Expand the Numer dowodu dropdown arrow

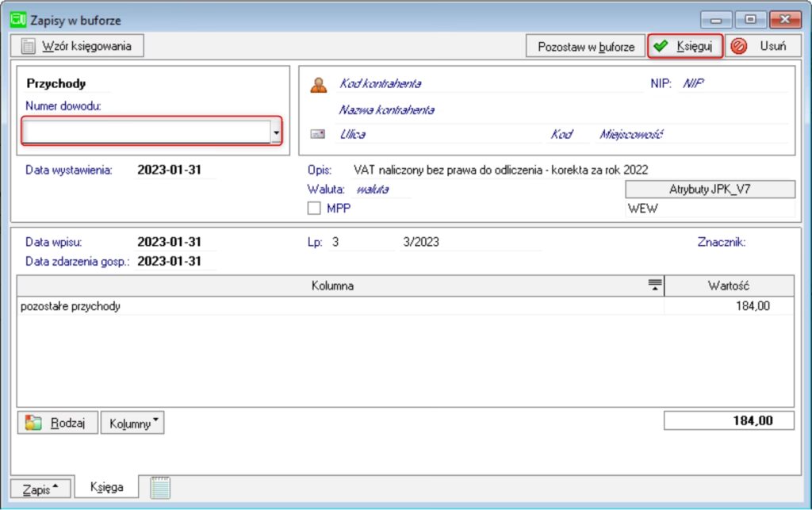(276, 132)
